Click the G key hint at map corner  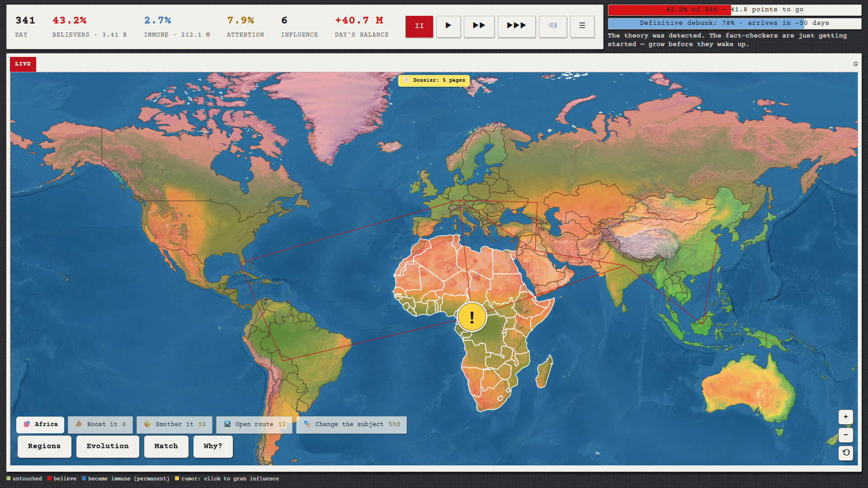pyautogui.click(x=855, y=64)
